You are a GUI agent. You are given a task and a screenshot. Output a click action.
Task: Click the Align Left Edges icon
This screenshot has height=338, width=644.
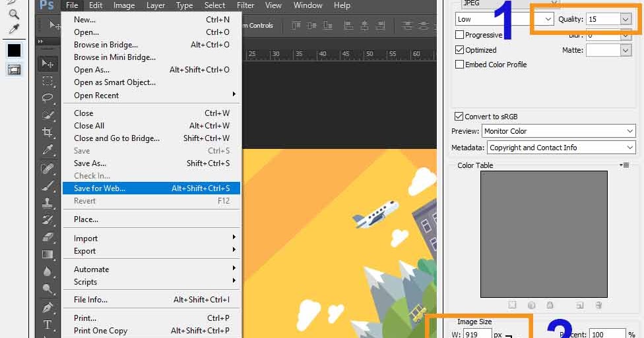pyautogui.click(x=348, y=26)
